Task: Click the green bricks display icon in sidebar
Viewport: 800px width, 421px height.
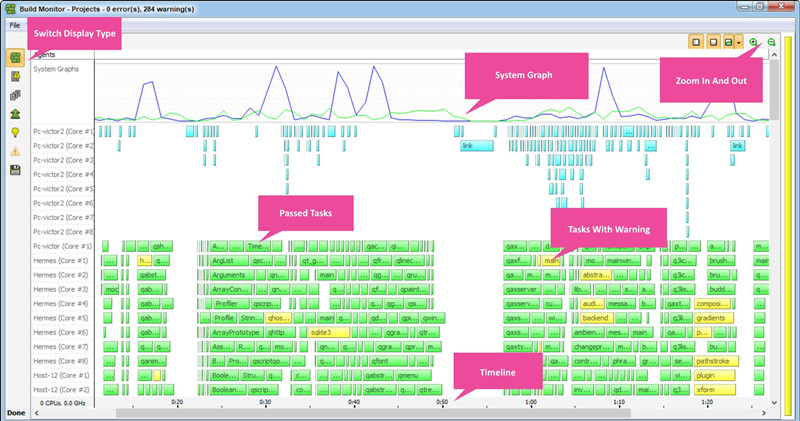Action: pos(15,59)
